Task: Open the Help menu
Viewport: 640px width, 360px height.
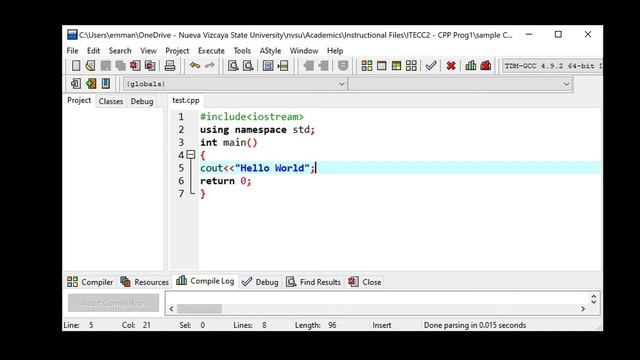Action: (x=335, y=51)
